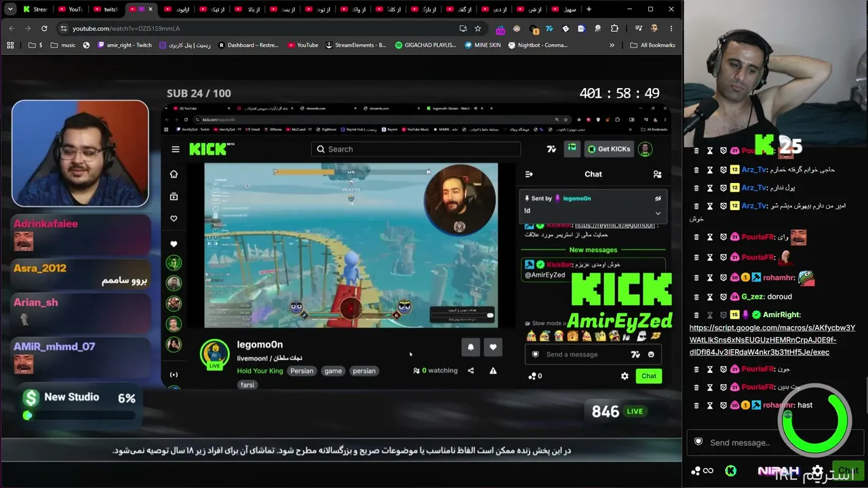Open a new Chrome tab
This screenshot has width=868, height=488.
(x=589, y=9)
